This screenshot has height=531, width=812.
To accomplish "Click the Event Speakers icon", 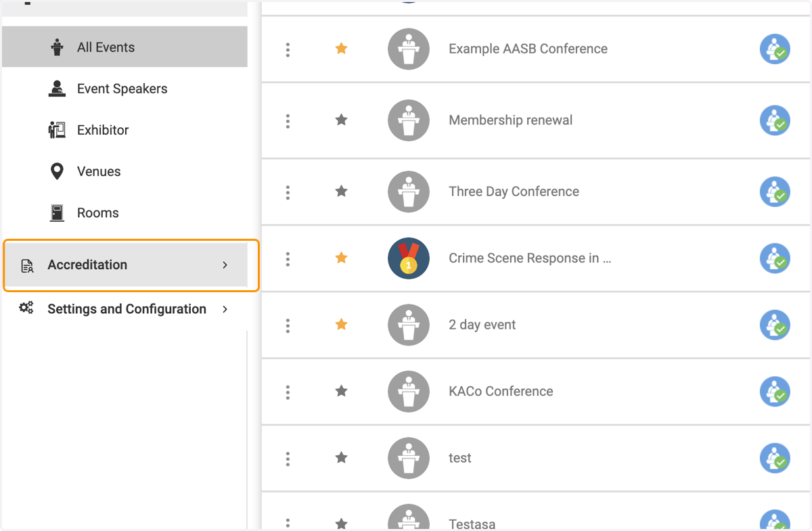I will click(x=57, y=89).
